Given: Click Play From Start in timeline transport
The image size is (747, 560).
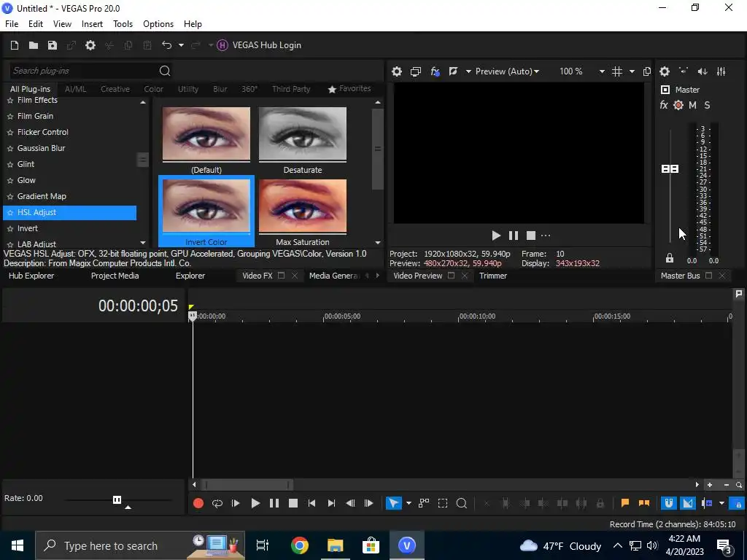Looking at the screenshot, I should pyautogui.click(x=236, y=503).
